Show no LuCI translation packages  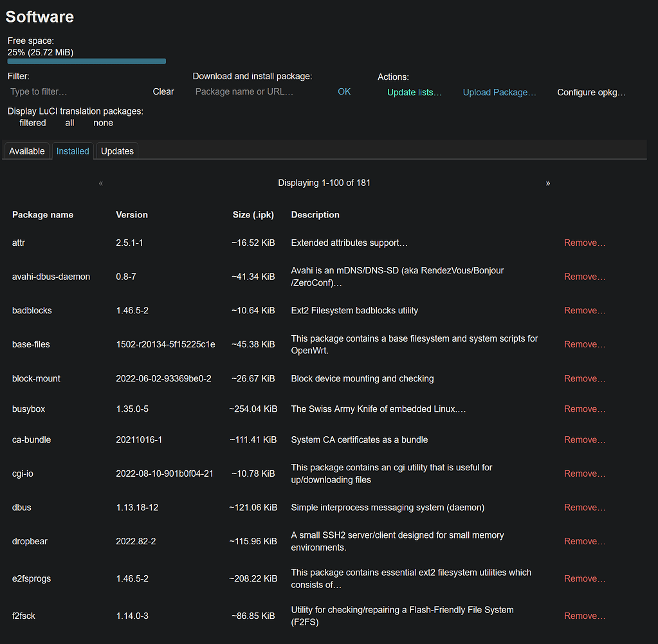coord(103,122)
